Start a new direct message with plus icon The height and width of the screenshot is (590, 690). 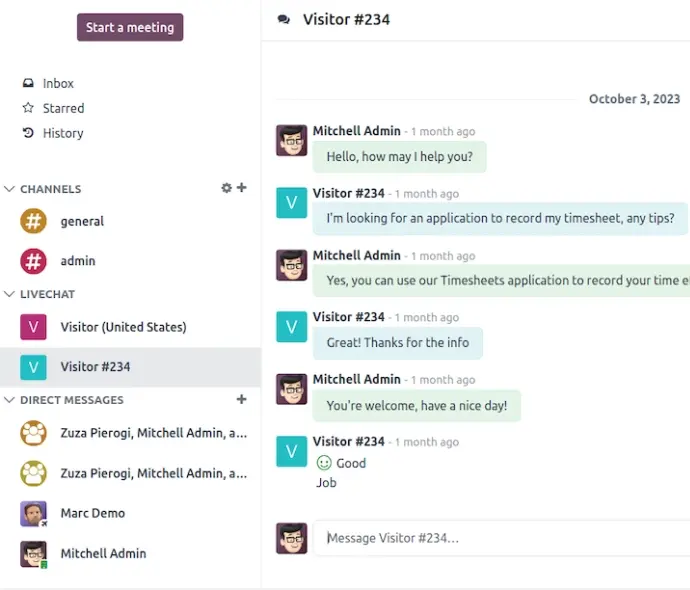pos(242,399)
